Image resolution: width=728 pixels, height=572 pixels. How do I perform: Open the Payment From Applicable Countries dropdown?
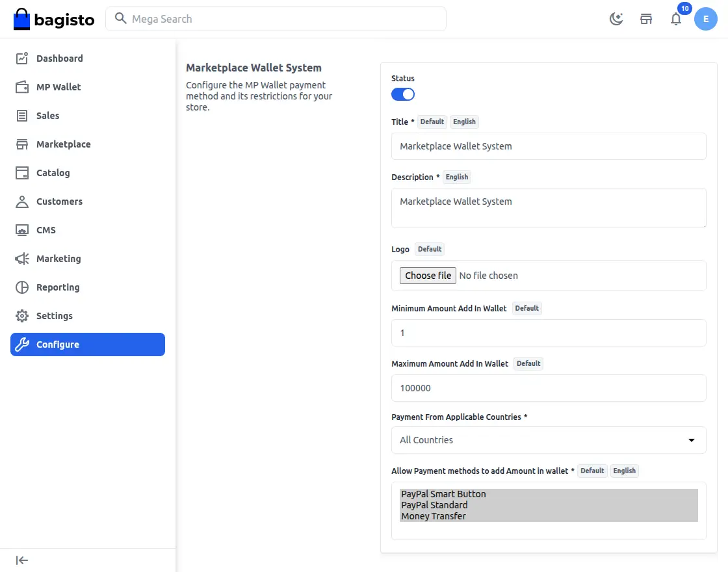point(548,440)
